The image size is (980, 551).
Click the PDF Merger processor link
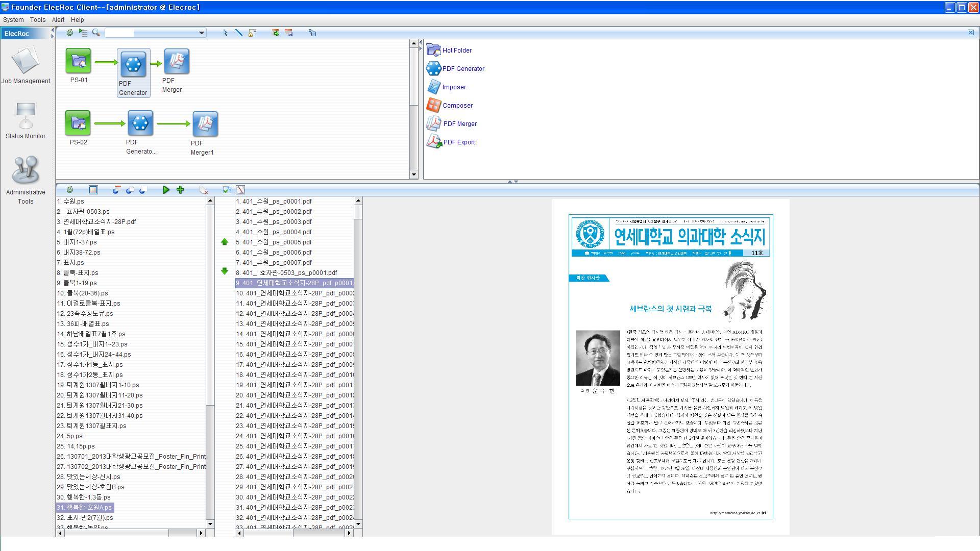tap(459, 124)
